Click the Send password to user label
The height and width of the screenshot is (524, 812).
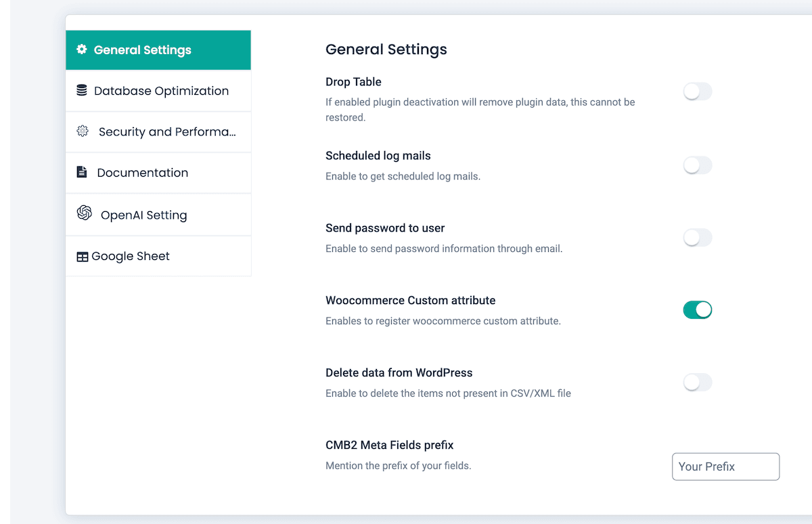click(385, 228)
